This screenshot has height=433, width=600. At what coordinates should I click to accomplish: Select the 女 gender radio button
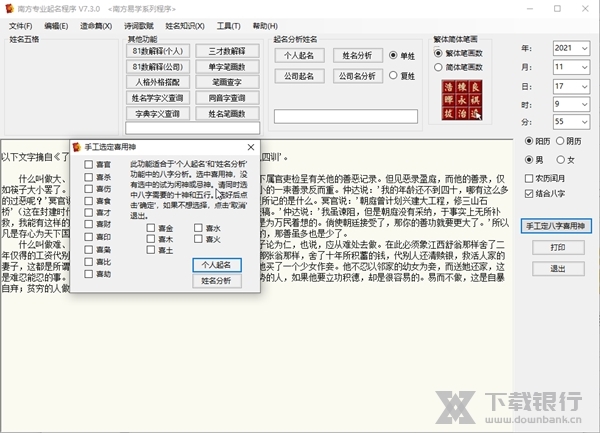coord(560,160)
